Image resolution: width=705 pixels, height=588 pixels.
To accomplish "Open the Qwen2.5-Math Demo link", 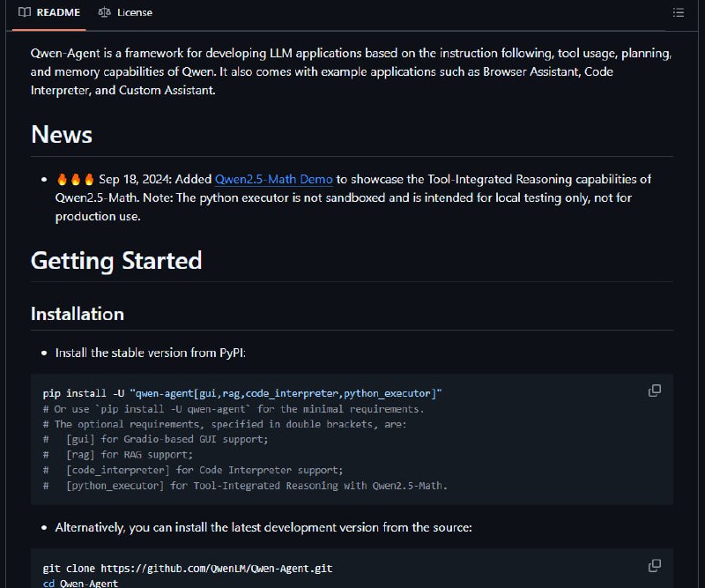I will click(273, 179).
